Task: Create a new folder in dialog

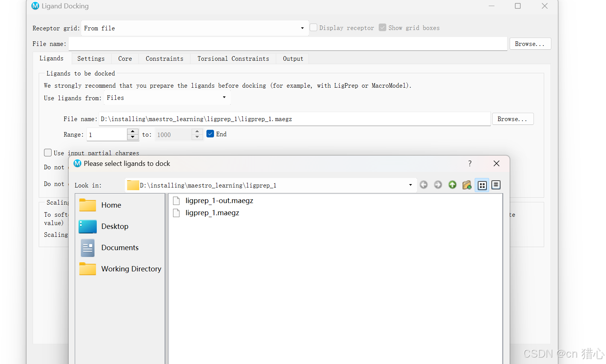Action: click(x=467, y=185)
